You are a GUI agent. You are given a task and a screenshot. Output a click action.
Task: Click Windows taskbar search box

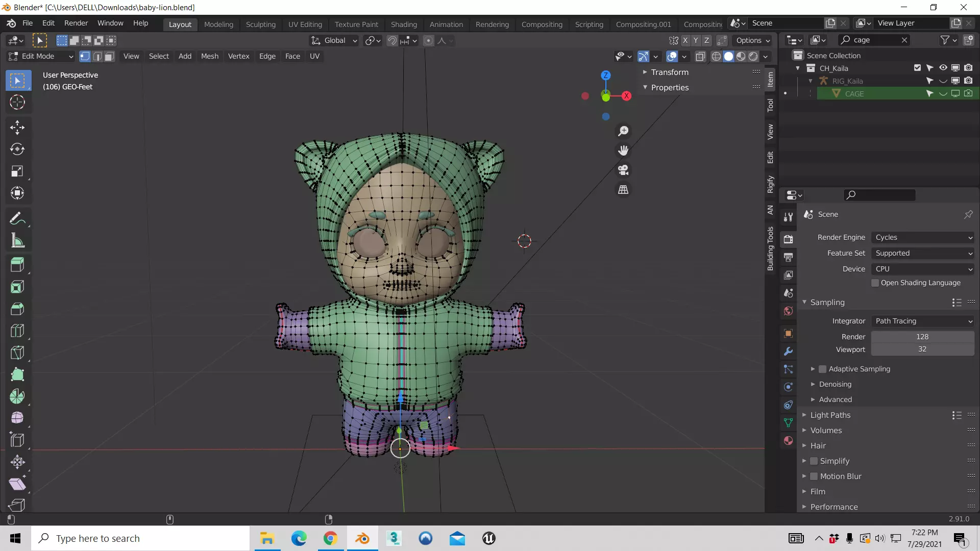click(x=140, y=538)
